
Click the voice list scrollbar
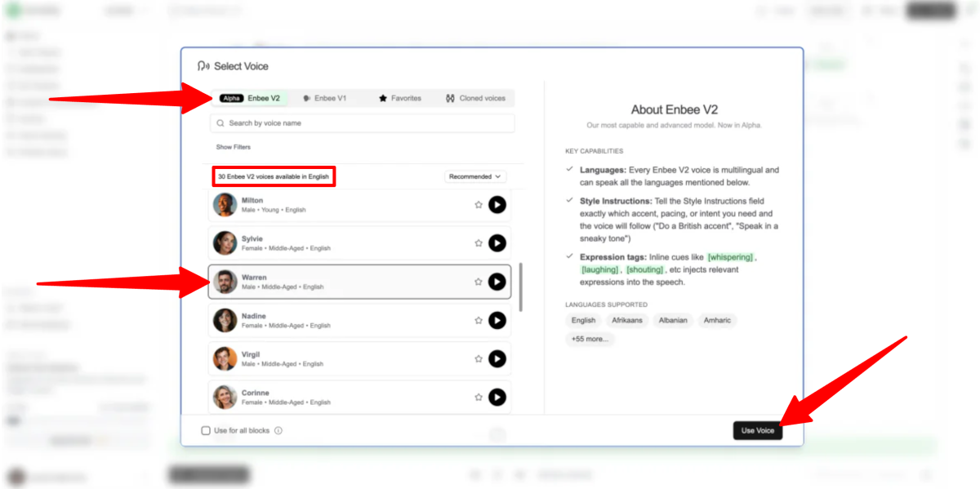coord(521,287)
